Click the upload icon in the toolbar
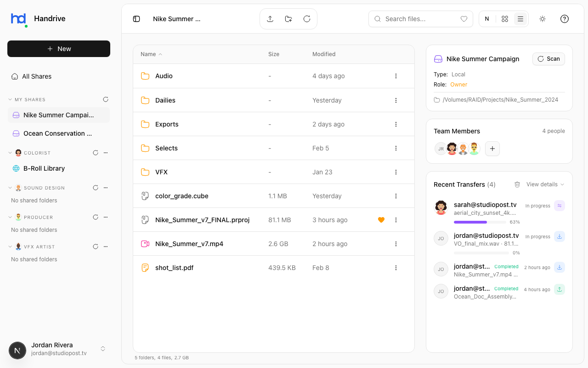The image size is (588, 368). click(x=270, y=18)
